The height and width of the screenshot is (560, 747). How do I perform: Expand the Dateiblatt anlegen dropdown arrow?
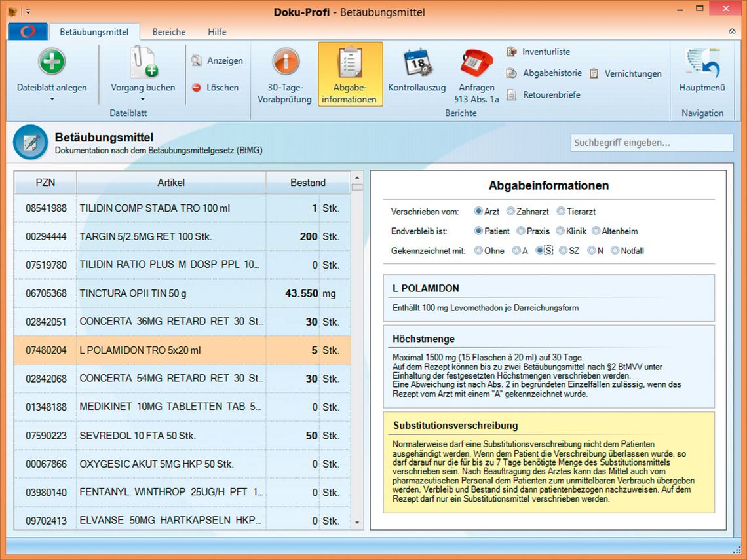click(52, 100)
